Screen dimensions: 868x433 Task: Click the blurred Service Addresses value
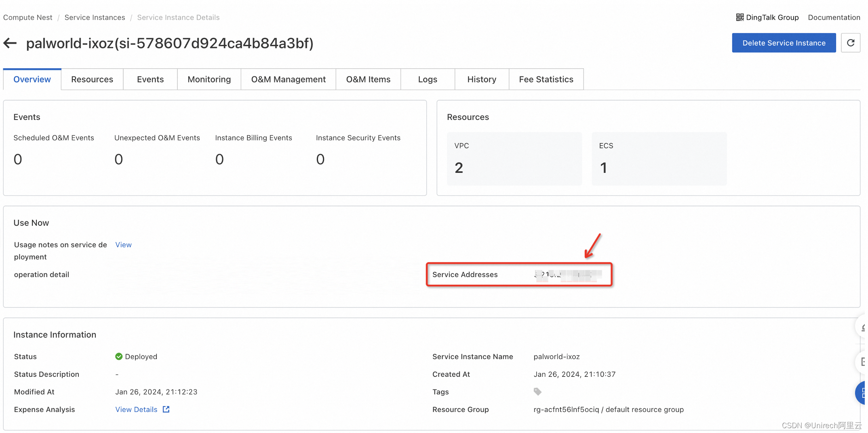point(568,275)
